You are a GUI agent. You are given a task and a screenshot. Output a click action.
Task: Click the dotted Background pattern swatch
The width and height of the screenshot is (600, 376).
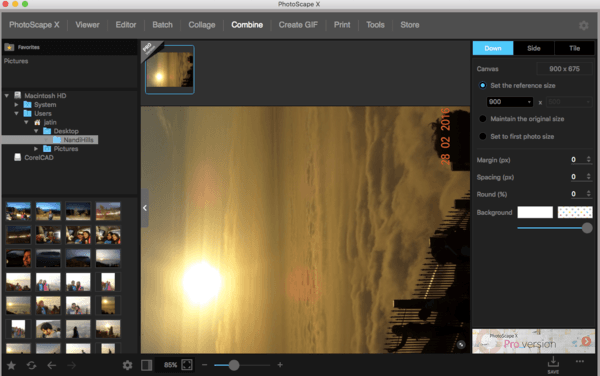click(575, 212)
